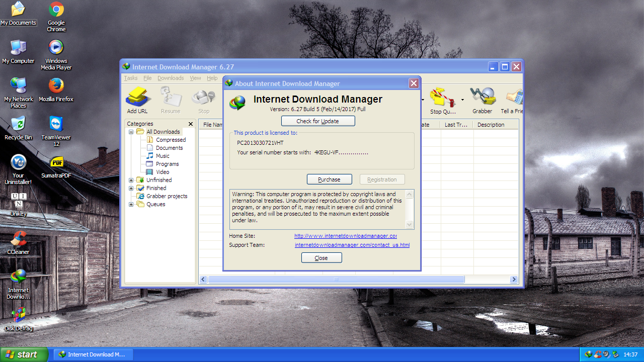Open the Tasks menu
The height and width of the screenshot is (362, 644).
click(131, 78)
